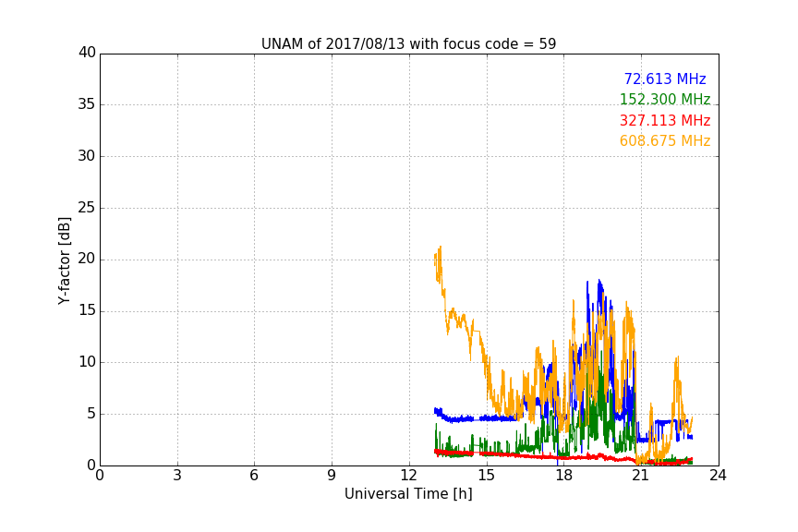
Task: Click the y-axis tick label '30'
Action: click(x=87, y=156)
